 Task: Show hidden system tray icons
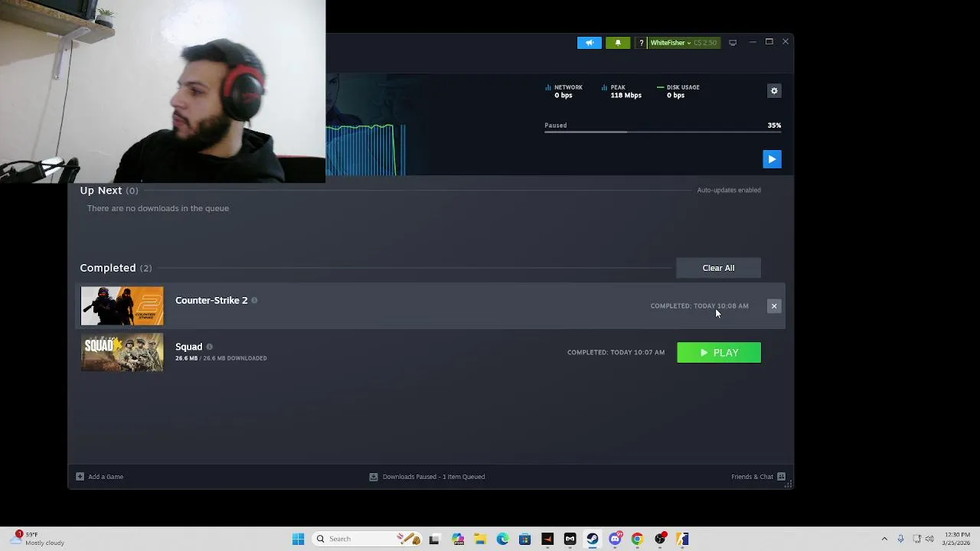884,539
